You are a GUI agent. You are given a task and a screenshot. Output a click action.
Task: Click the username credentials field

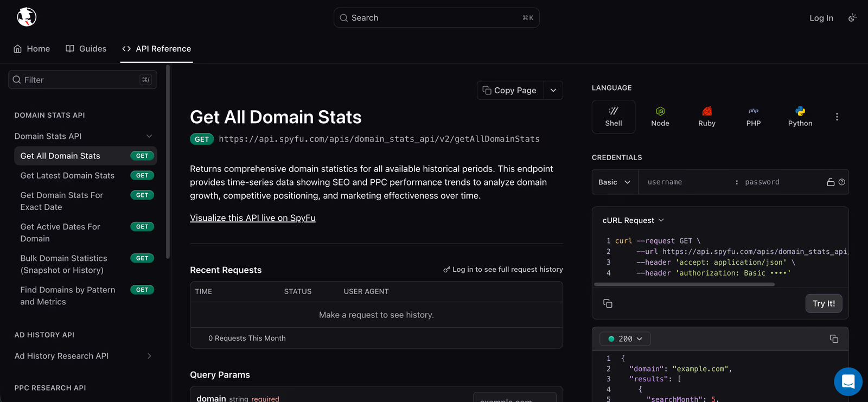pyautogui.click(x=686, y=182)
